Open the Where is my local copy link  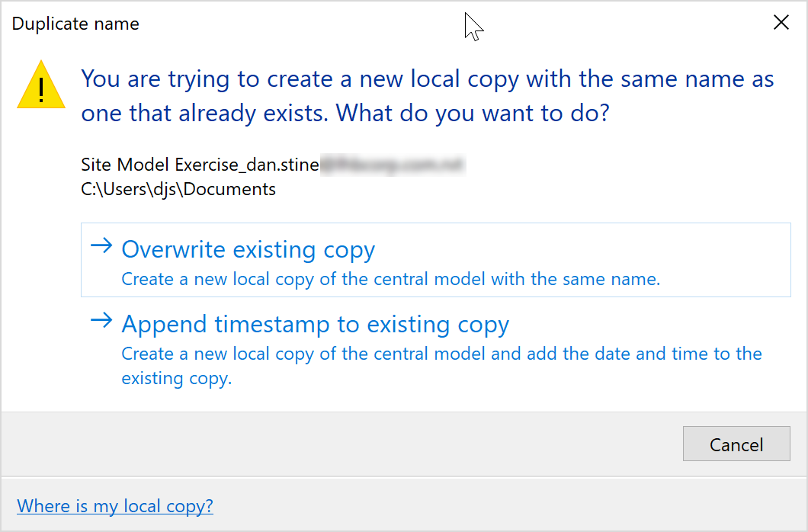click(x=114, y=505)
